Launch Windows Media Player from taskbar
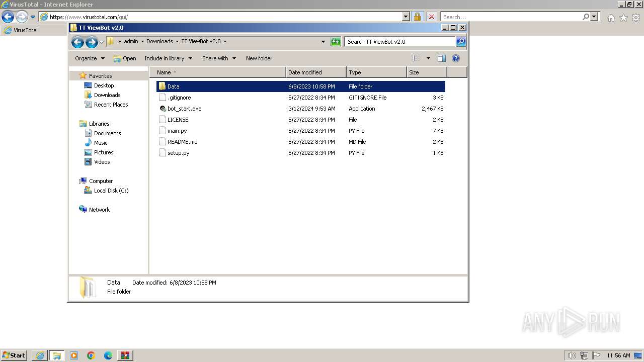 pos(74,355)
